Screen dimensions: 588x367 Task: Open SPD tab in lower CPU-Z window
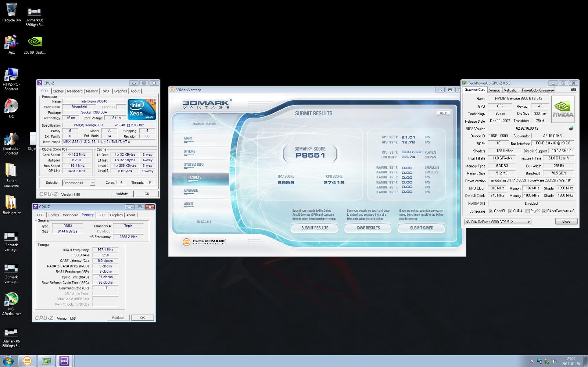click(101, 215)
